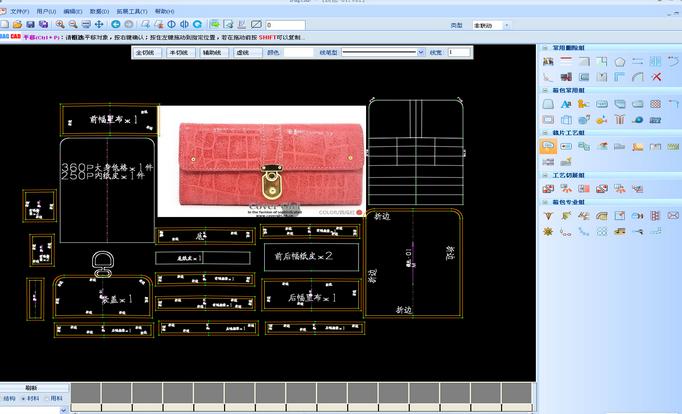The width and height of the screenshot is (682, 414).
Task: Select the red checkered pattern tool icon
Action: (655, 104)
